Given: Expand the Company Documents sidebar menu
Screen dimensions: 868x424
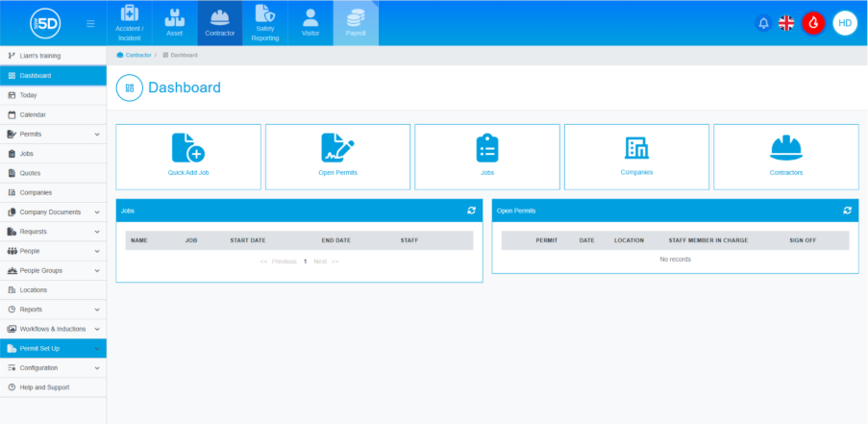Looking at the screenshot, I should [97, 212].
